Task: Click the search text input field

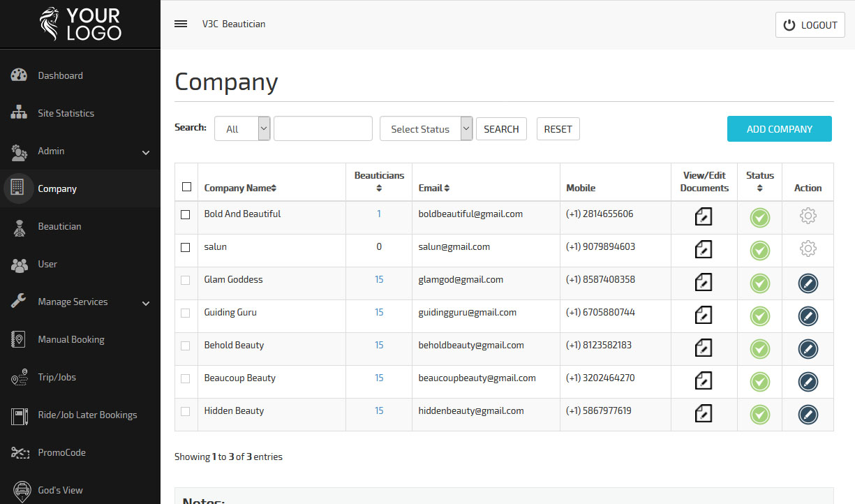Action: pyautogui.click(x=323, y=128)
